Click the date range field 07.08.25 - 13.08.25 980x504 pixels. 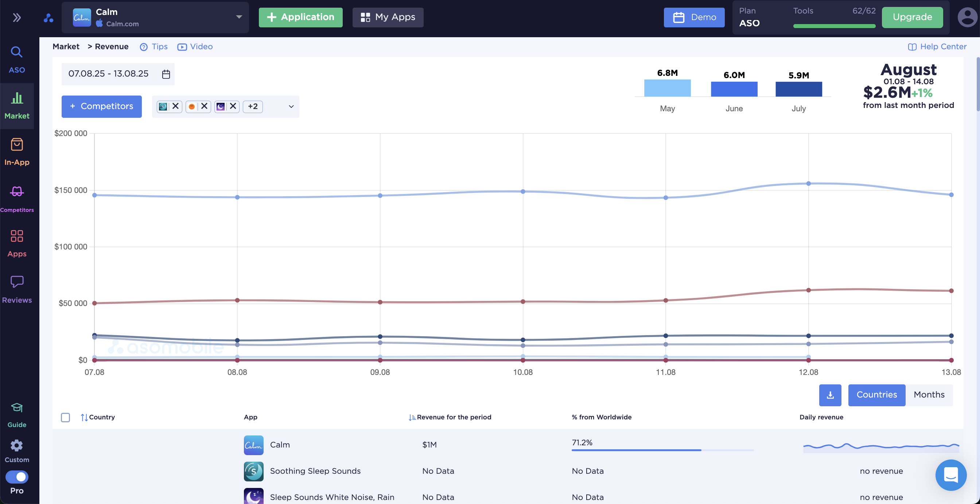tap(118, 74)
